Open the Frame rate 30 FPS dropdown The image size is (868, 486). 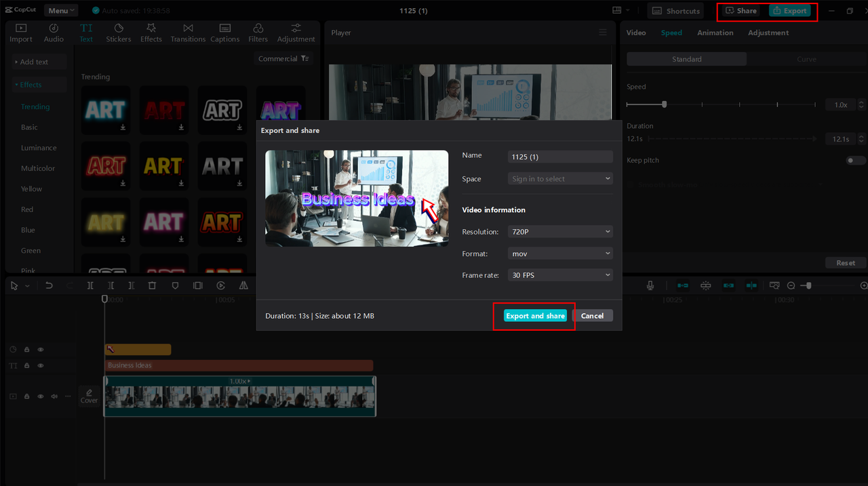pos(560,275)
